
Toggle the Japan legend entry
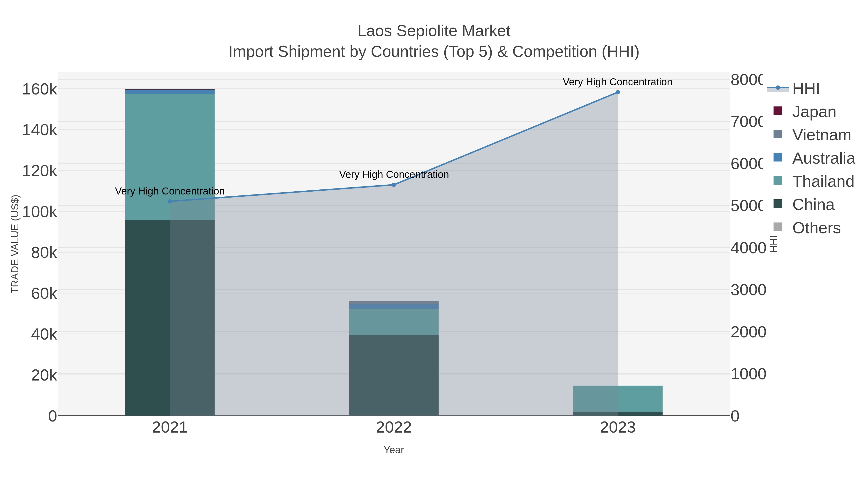[x=805, y=112]
